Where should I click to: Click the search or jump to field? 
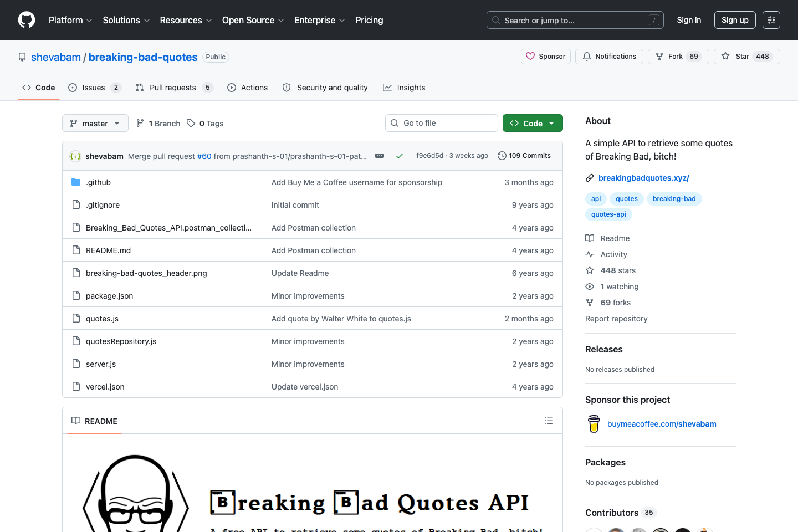coord(575,20)
